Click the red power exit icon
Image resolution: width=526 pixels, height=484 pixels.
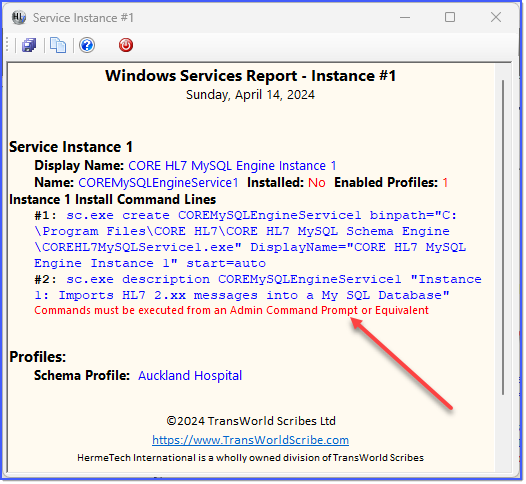126,45
